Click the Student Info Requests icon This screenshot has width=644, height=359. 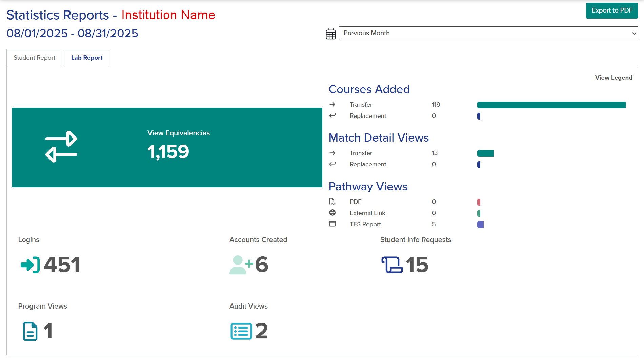pyautogui.click(x=393, y=265)
